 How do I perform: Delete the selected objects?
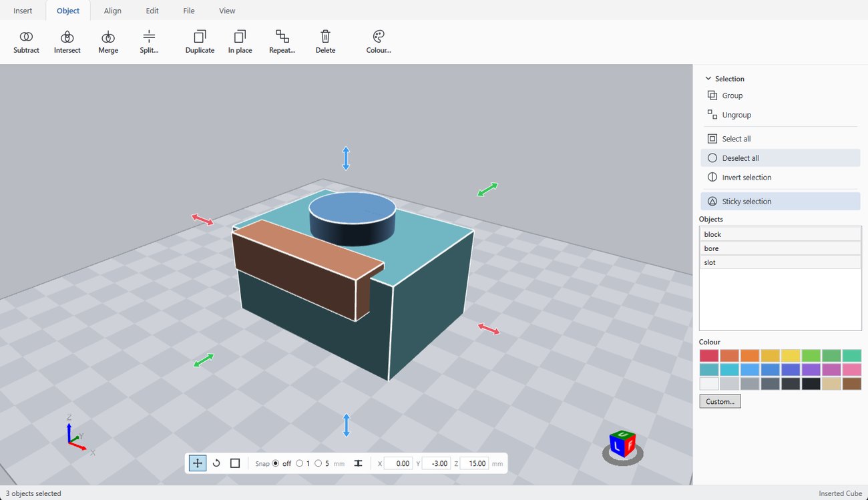[x=325, y=42]
